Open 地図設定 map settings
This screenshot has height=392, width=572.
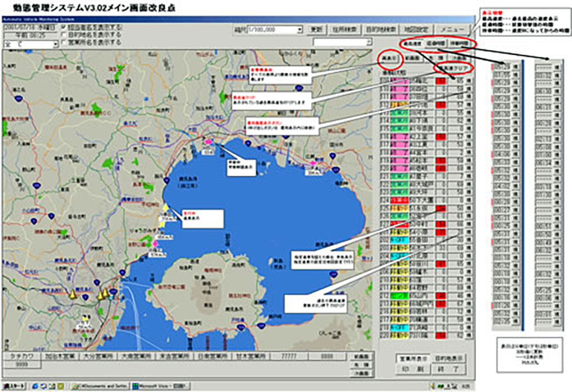[416, 30]
